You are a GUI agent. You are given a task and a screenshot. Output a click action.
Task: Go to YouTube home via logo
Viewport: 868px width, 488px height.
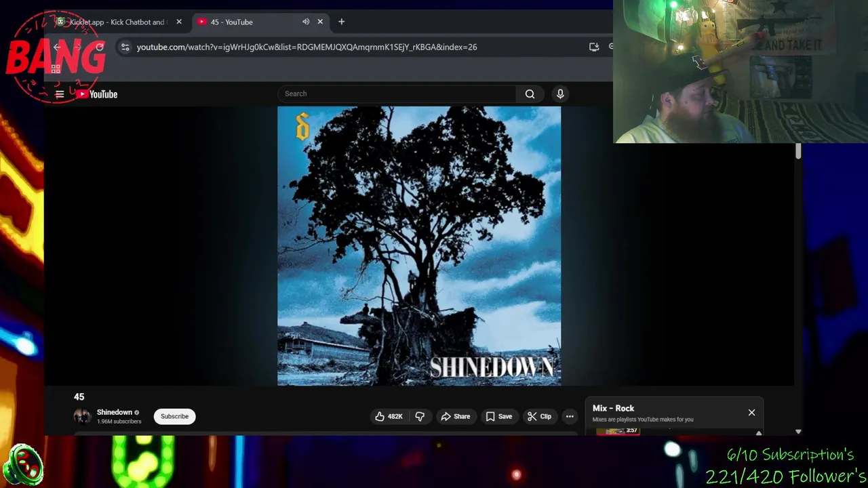click(96, 94)
